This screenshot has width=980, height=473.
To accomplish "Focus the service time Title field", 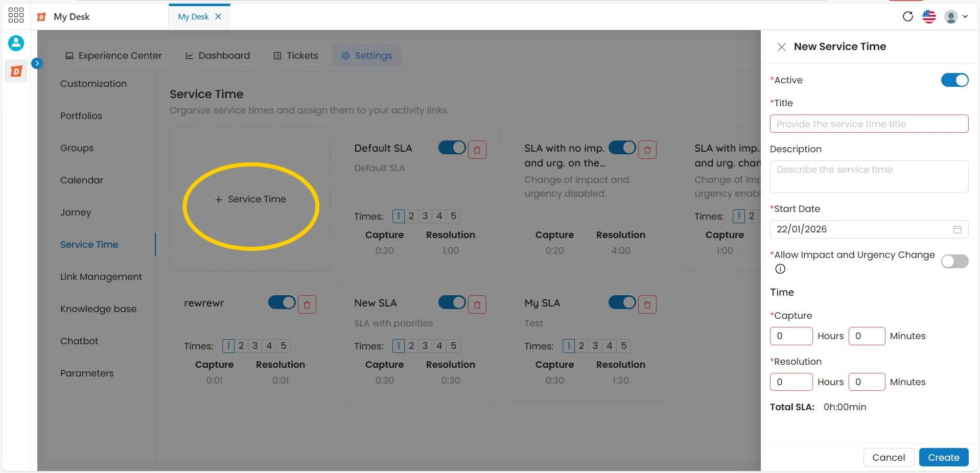I will 869,124.
